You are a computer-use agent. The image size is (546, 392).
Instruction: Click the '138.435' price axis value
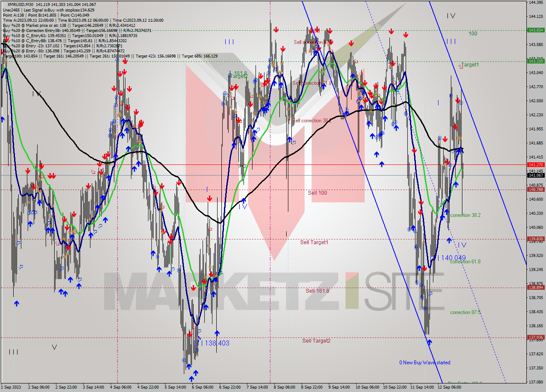(535, 312)
